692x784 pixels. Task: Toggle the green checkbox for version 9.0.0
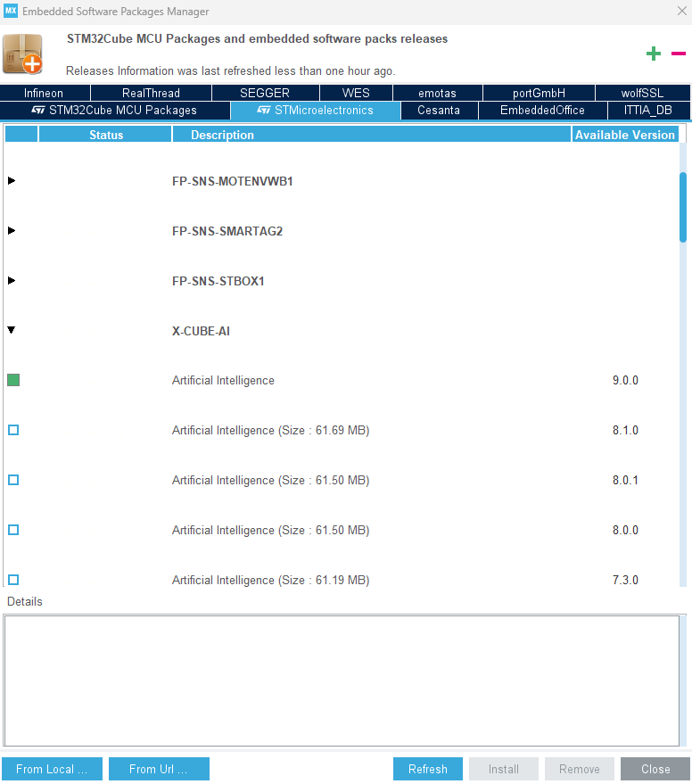pyautogui.click(x=13, y=380)
